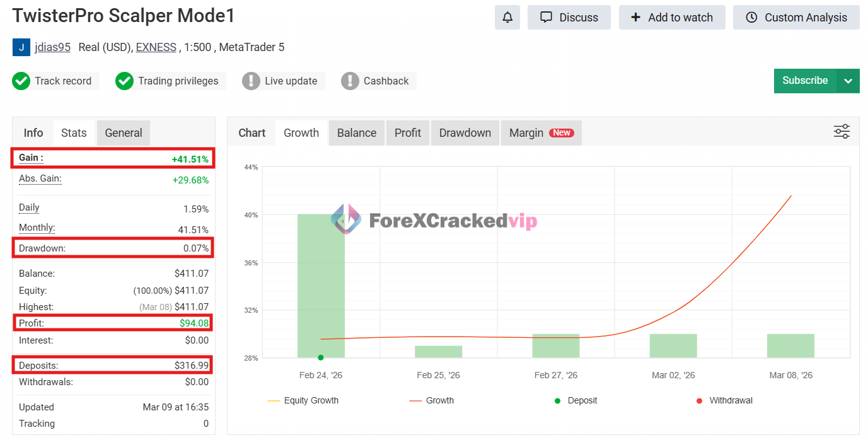Viewport: 868px width, 440px height.
Task: Switch to the Drawdown chart tab
Action: click(465, 133)
